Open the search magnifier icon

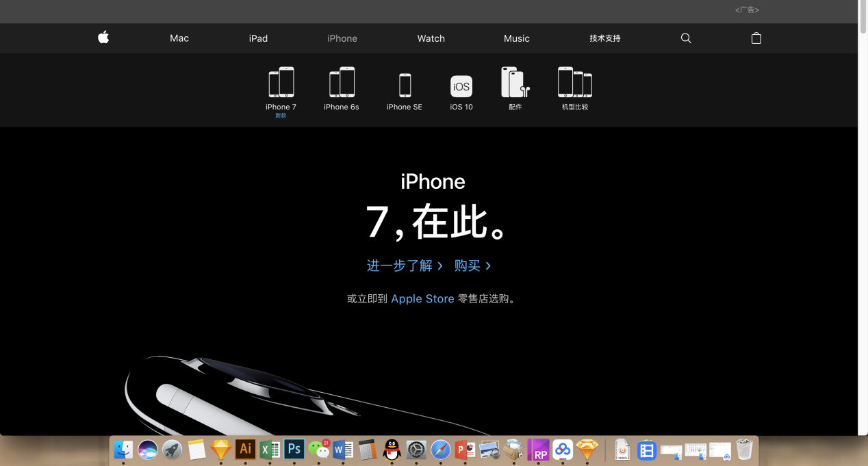click(686, 38)
